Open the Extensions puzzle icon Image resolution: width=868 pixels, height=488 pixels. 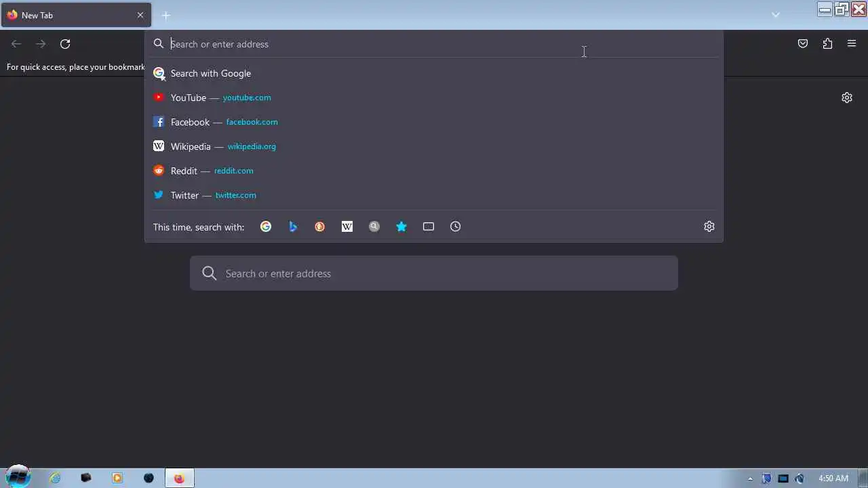827,44
